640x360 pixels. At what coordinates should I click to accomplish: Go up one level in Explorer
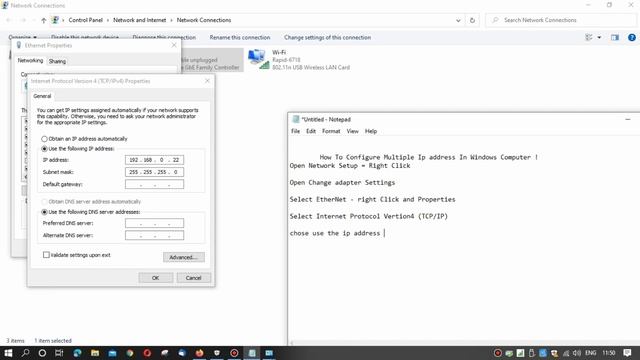point(43,20)
